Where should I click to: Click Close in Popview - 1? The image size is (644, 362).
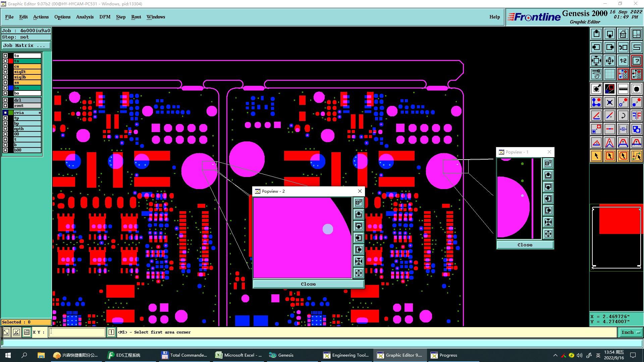pyautogui.click(x=525, y=245)
